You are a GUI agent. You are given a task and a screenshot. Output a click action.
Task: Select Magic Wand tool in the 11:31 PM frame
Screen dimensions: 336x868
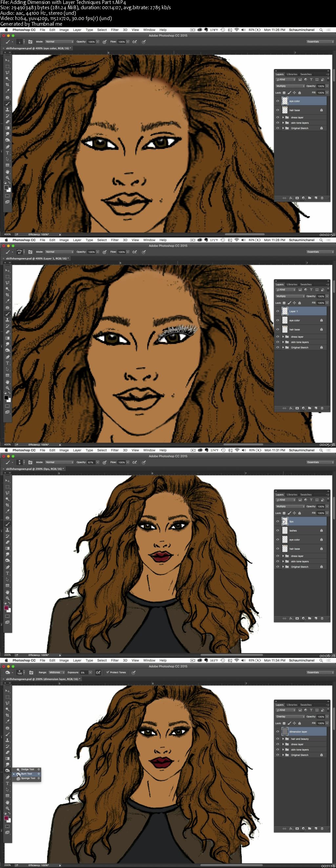click(x=7, y=499)
